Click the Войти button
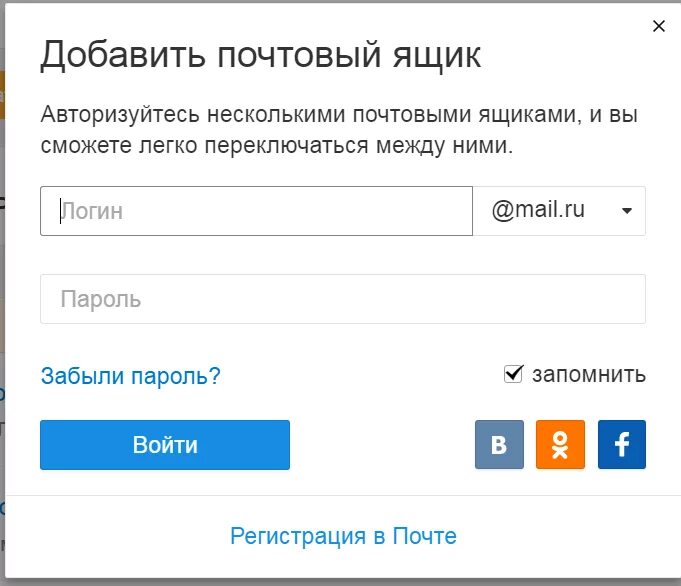 (x=165, y=445)
